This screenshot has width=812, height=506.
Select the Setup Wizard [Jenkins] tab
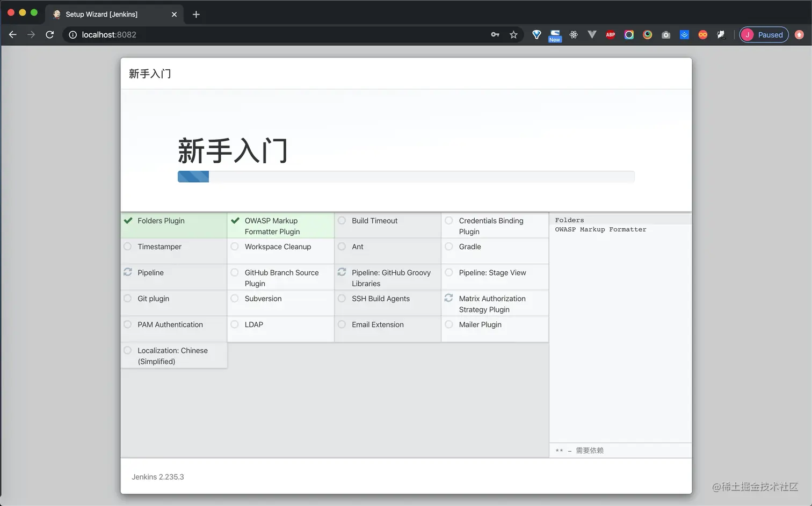click(x=114, y=15)
